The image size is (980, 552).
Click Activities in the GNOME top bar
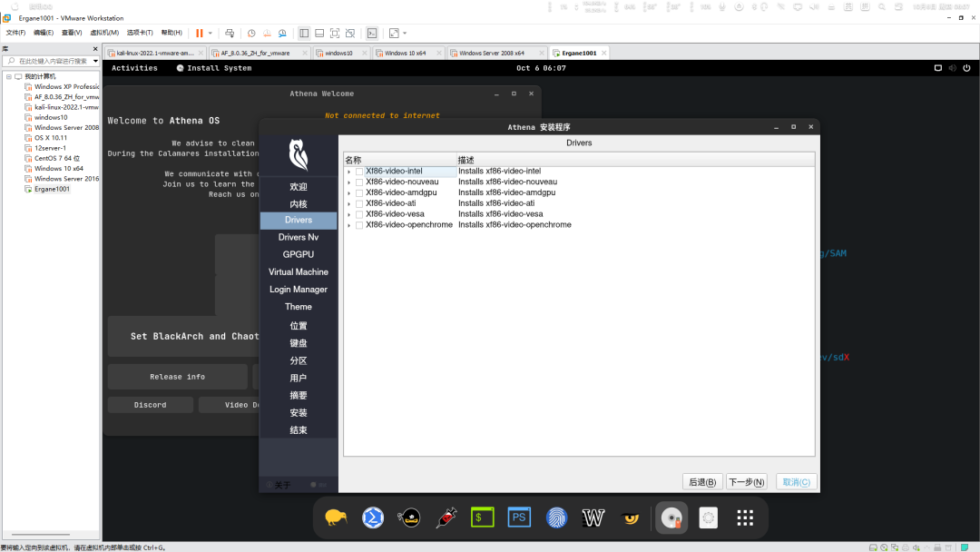[134, 68]
